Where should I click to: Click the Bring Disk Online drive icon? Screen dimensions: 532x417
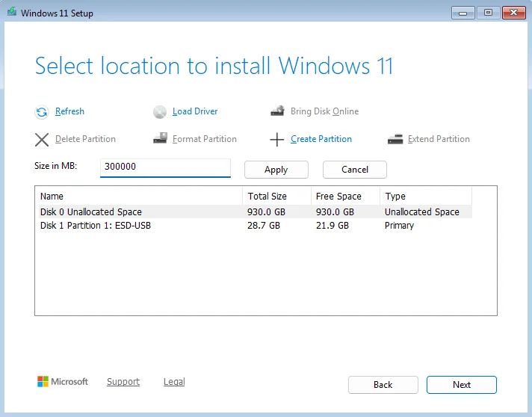[x=277, y=111]
